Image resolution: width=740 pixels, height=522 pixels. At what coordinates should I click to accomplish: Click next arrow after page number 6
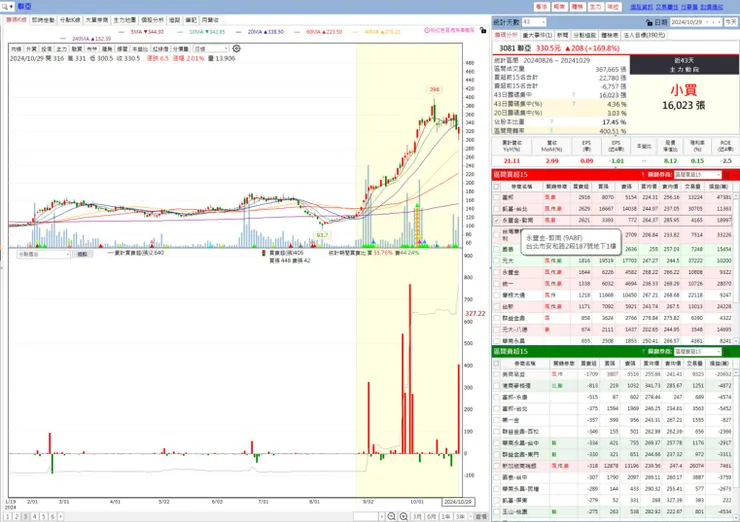click(x=60, y=516)
